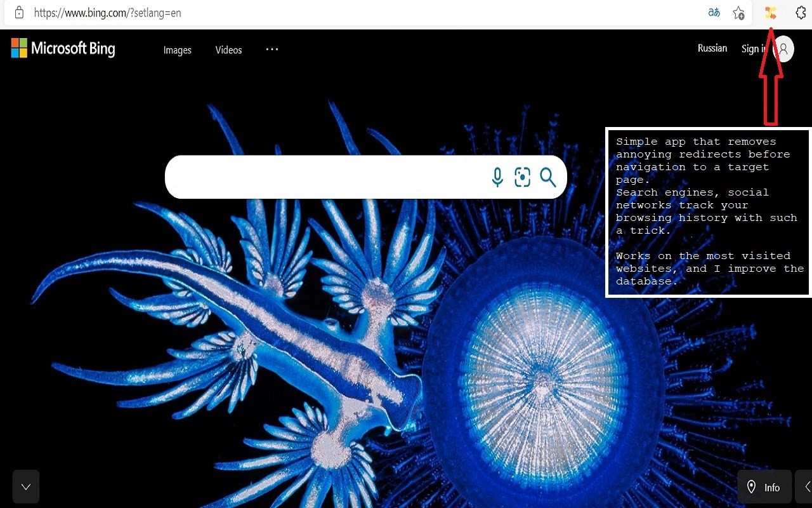Add this page to favorites star icon
The width and height of the screenshot is (812, 508).
click(x=738, y=13)
